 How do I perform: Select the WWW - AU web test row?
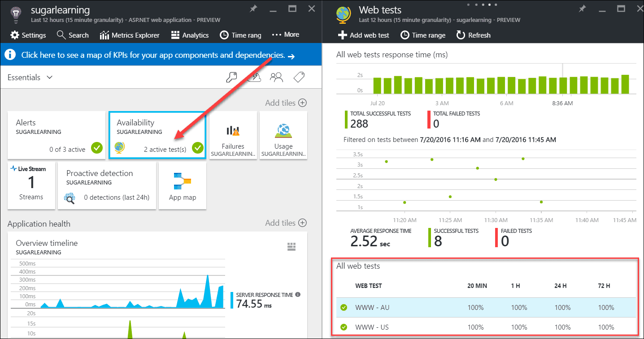coord(486,308)
